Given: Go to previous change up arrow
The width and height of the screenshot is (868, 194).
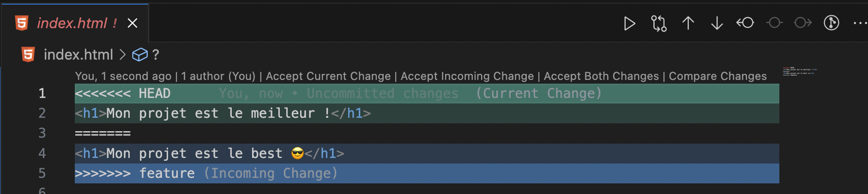Looking at the screenshot, I should pos(688,23).
